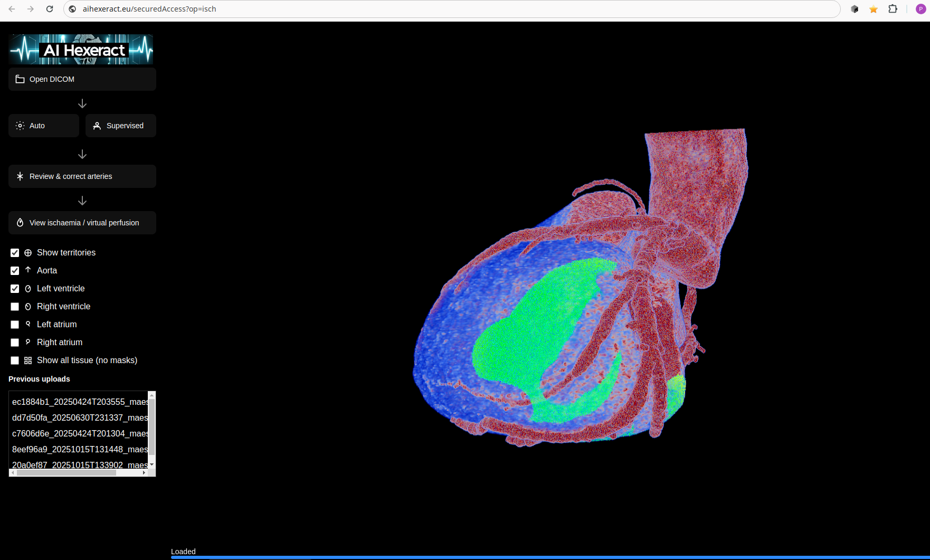Click the Review & correct arteries asterisk icon
This screenshot has width=930, height=560.
click(20, 176)
